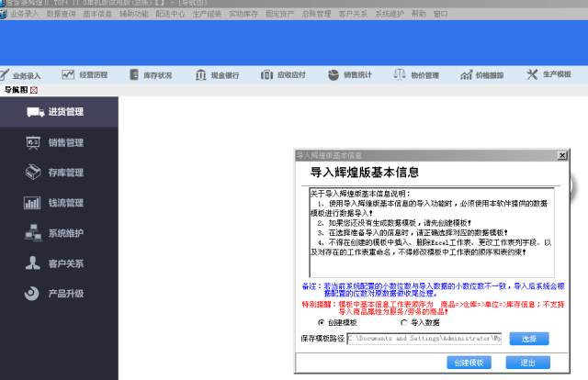
Task: Click inside the import instructions text box
Action: point(432,232)
